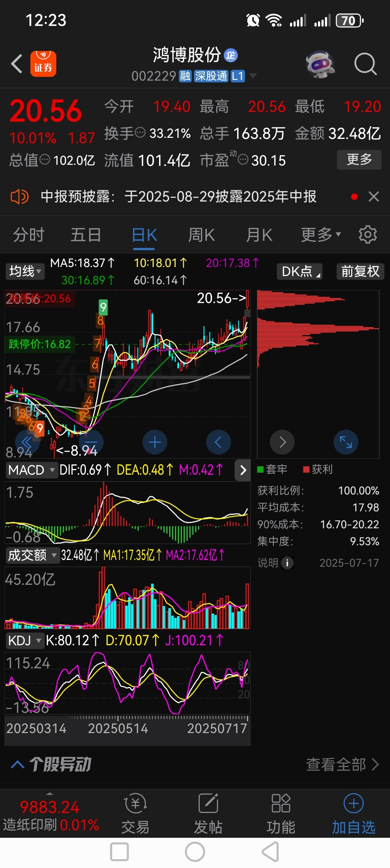The width and height of the screenshot is (390, 868).
Task: Open the 中报预披露 announcement text
Action: tap(178, 197)
